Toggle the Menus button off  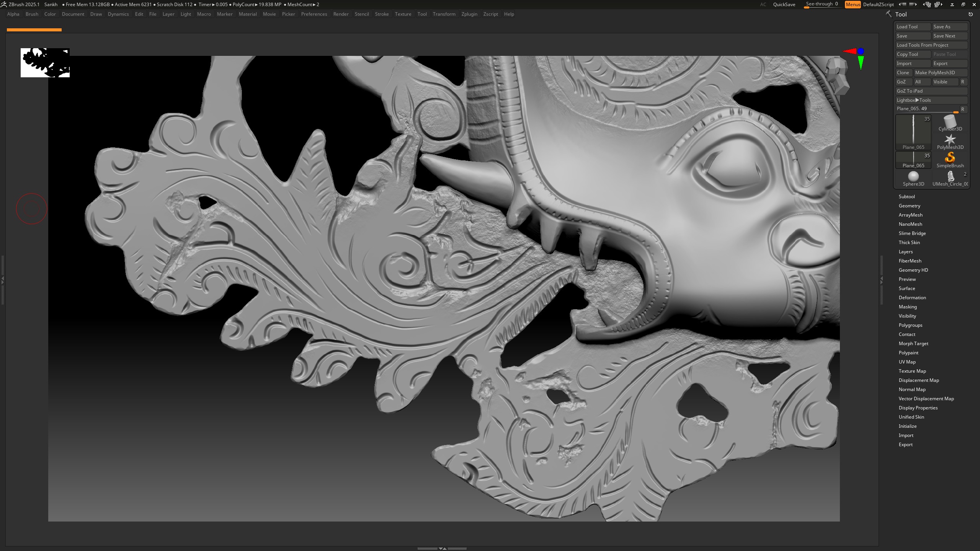pos(853,5)
